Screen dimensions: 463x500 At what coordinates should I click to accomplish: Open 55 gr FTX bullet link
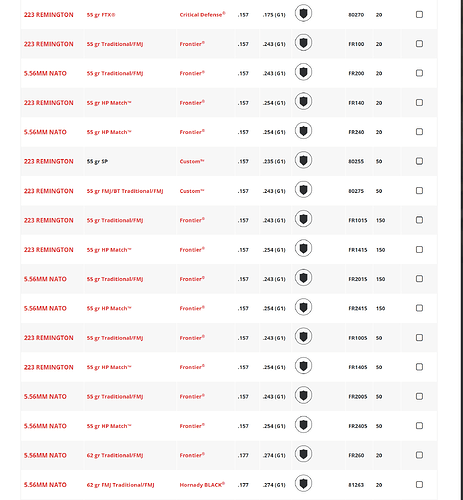101,15
